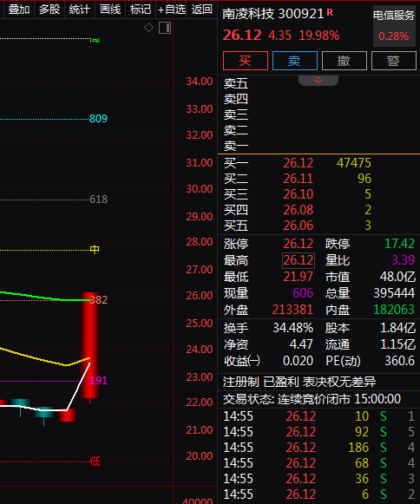420x504 pixels.
Task: Click the 注册制 已盈利 info line
Action: pos(299,383)
